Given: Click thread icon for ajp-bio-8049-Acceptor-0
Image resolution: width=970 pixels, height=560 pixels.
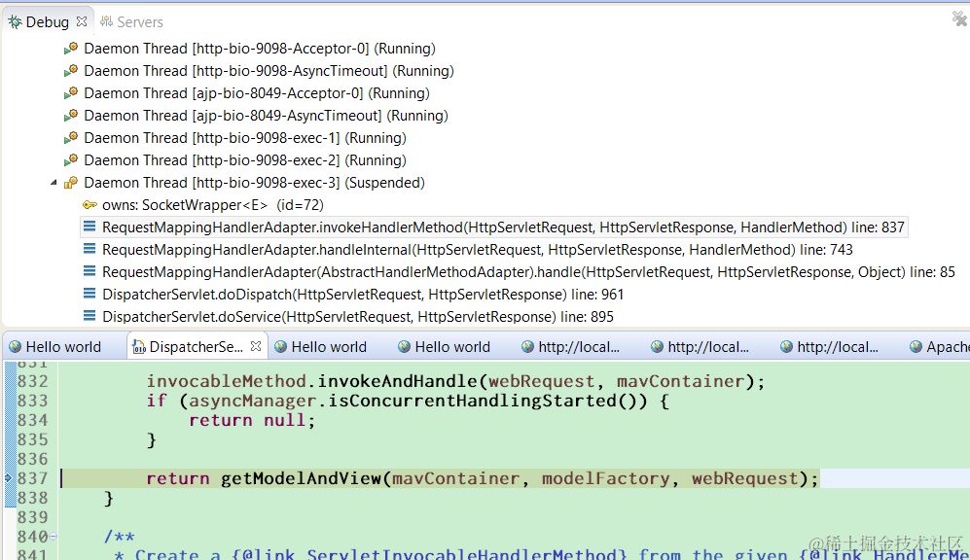Looking at the screenshot, I should (71, 92).
